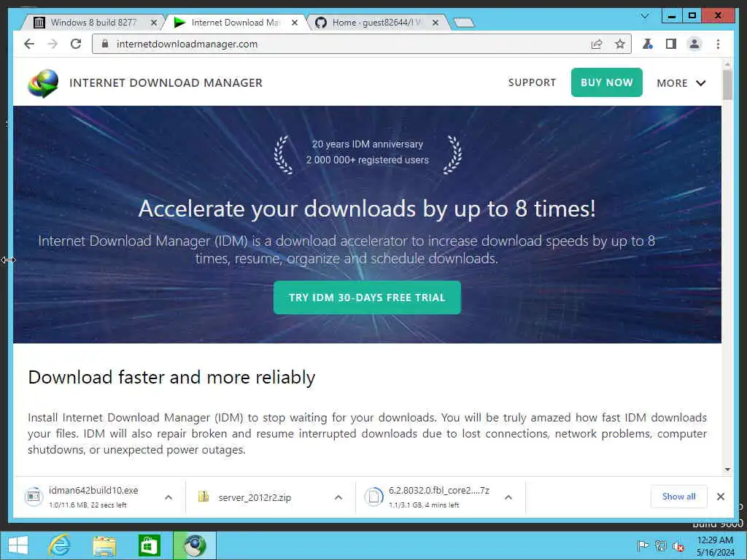This screenshot has height=560, width=747.
Task: Click '20 years IDM anniversary' text
Action: pyautogui.click(x=368, y=144)
